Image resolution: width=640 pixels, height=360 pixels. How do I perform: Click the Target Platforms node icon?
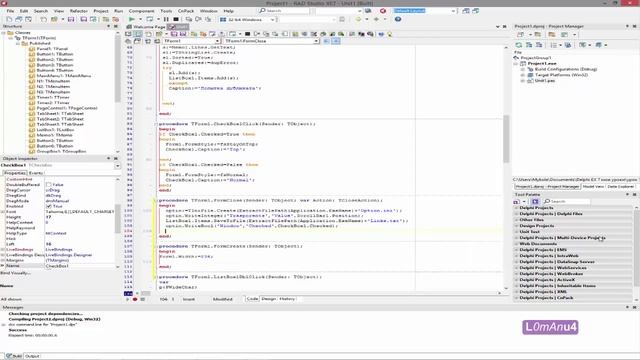(x=530, y=75)
